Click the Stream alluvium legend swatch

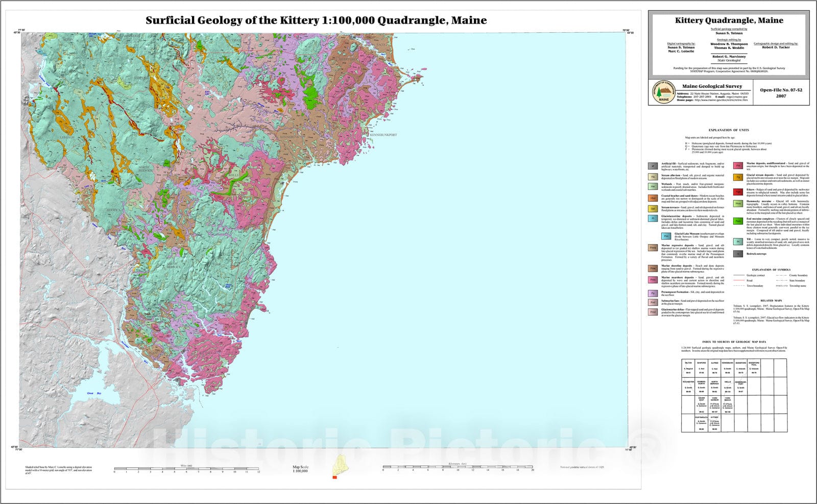point(653,177)
